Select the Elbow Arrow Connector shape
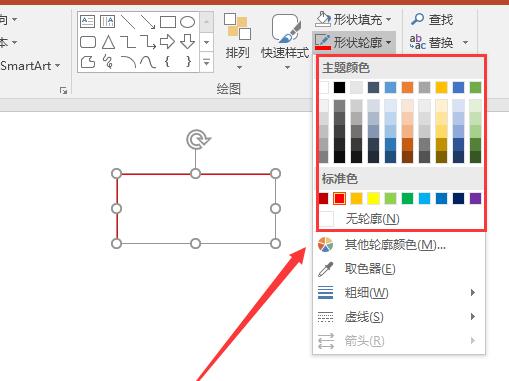 (148, 42)
